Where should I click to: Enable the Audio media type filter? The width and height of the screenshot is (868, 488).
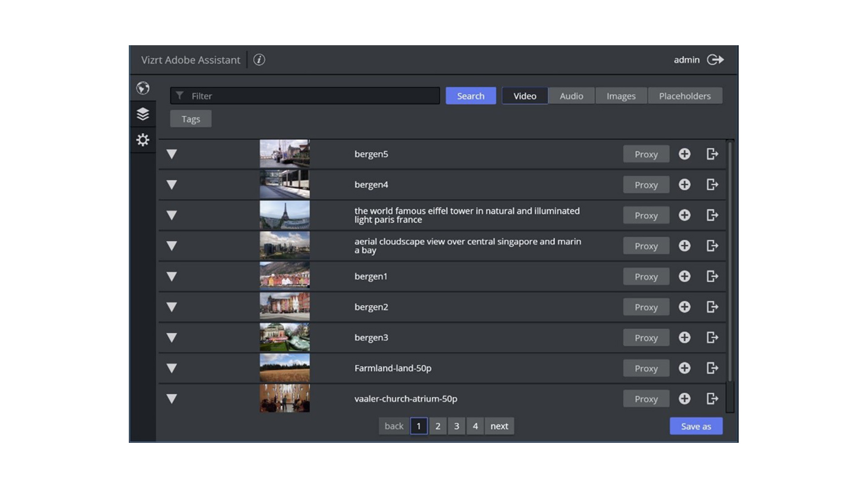(571, 95)
